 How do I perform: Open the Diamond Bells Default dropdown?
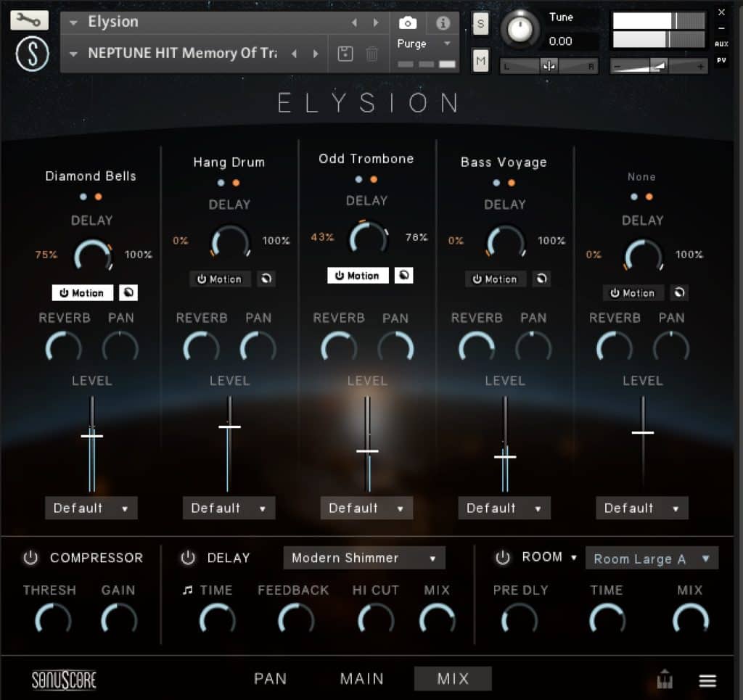[x=91, y=508]
